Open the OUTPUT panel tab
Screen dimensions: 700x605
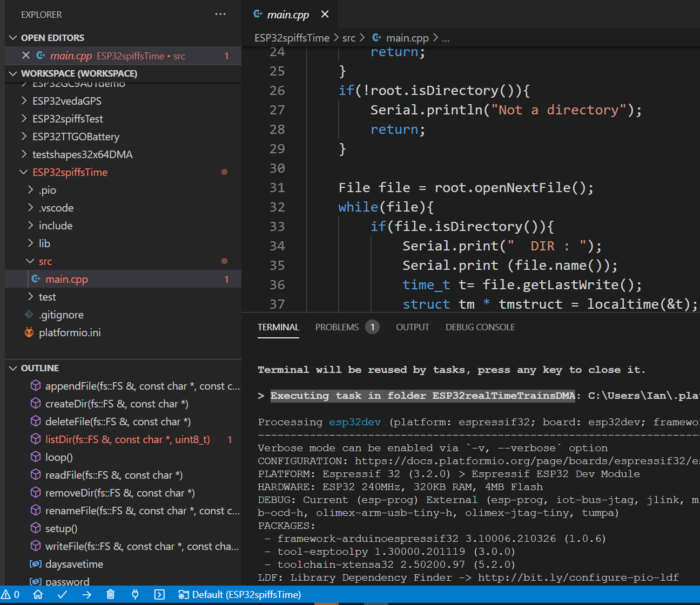pyautogui.click(x=412, y=327)
